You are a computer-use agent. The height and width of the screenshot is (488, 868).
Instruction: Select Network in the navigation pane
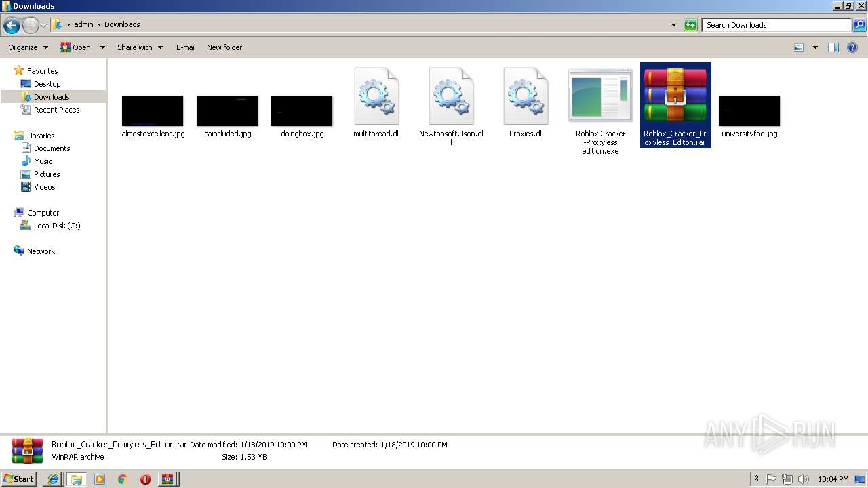click(41, 251)
